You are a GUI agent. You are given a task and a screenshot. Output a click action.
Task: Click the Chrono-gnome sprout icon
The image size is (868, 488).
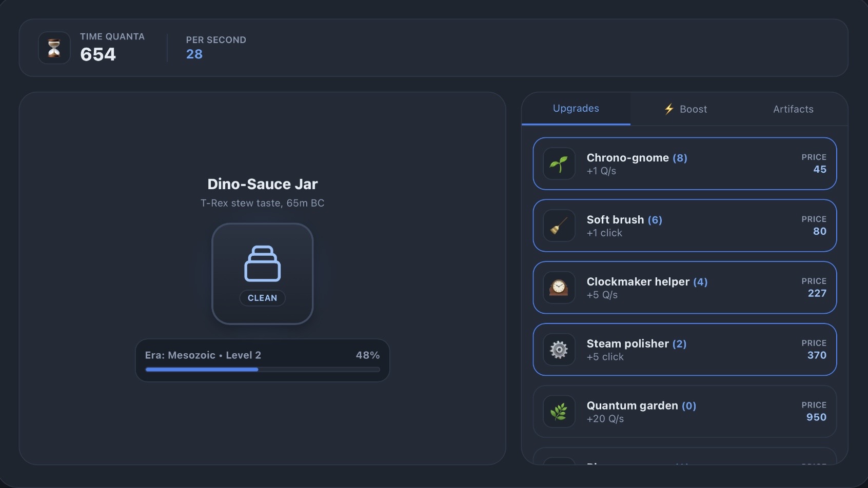559,164
